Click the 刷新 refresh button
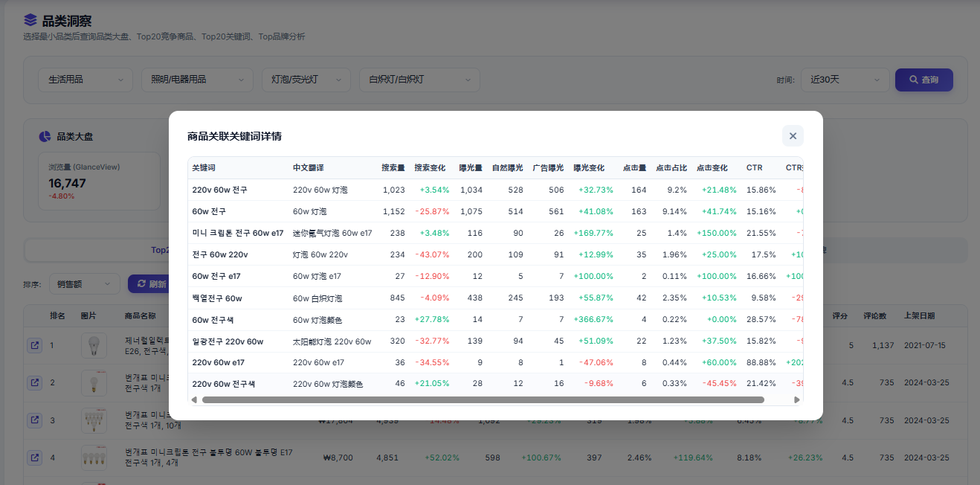This screenshot has width=980, height=485. pyautogui.click(x=148, y=283)
